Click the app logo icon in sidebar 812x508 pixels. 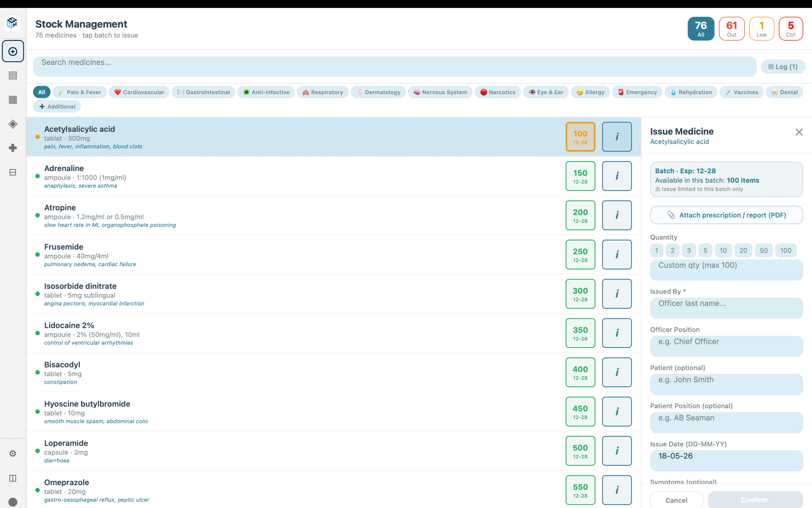pos(12,23)
